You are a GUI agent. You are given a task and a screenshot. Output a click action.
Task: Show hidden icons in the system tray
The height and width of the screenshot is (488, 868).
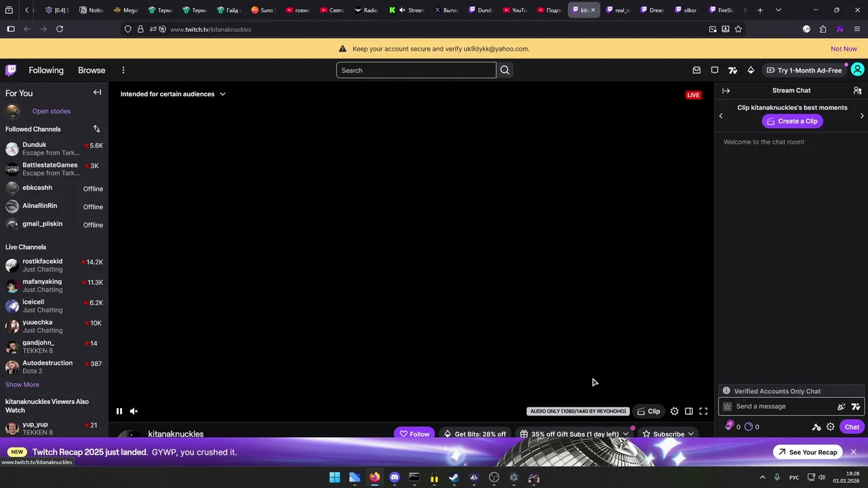(762, 478)
